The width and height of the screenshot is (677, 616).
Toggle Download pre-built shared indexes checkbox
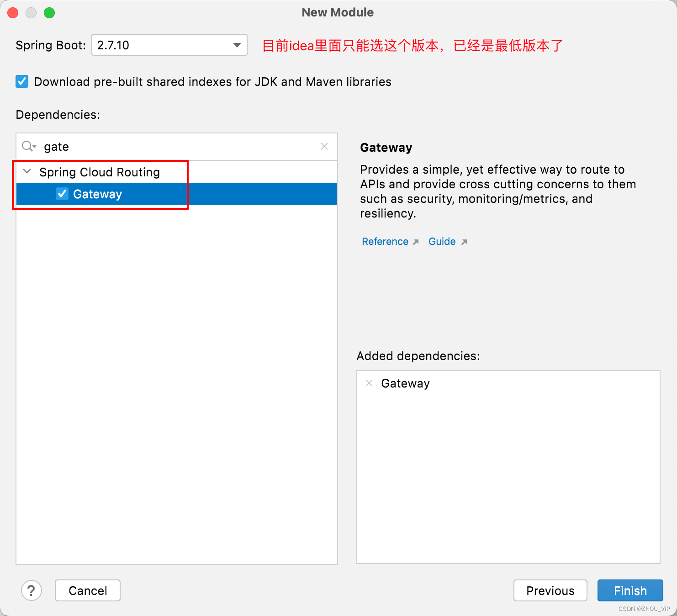click(x=22, y=81)
